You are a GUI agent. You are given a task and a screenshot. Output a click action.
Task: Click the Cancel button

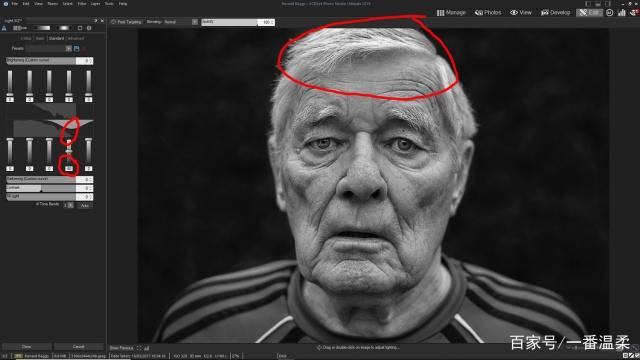click(78, 347)
